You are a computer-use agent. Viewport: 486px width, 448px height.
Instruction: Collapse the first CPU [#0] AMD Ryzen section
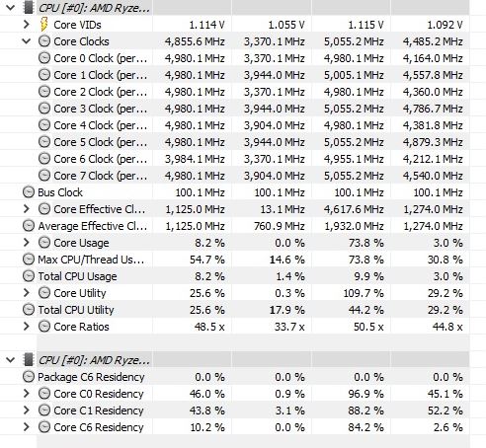[11, 8]
